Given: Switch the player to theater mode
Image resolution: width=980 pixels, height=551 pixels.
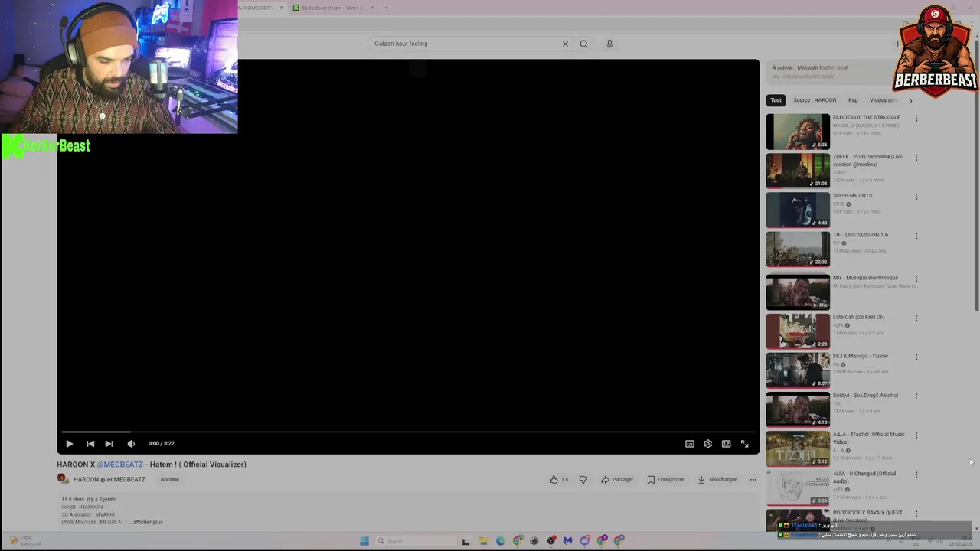Looking at the screenshot, I should (726, 443).
